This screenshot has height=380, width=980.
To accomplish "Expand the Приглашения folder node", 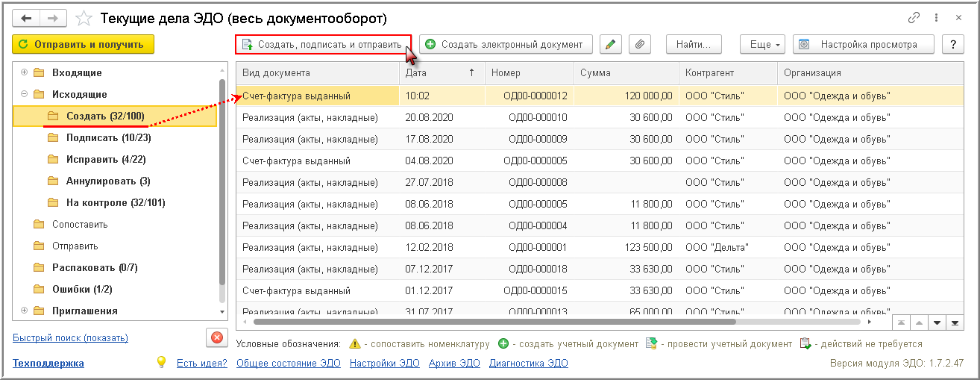I will pyautogui.click(x=25, y=311).
